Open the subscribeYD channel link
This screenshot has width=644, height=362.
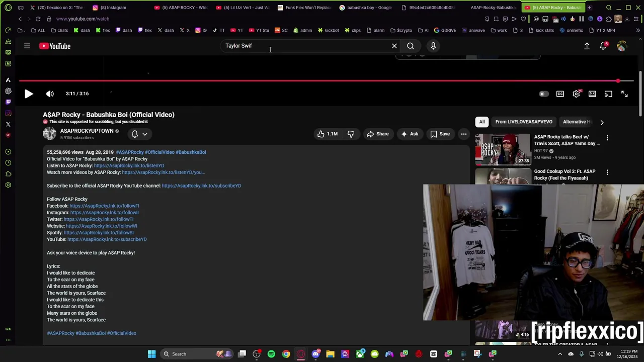tap(201, 186)
